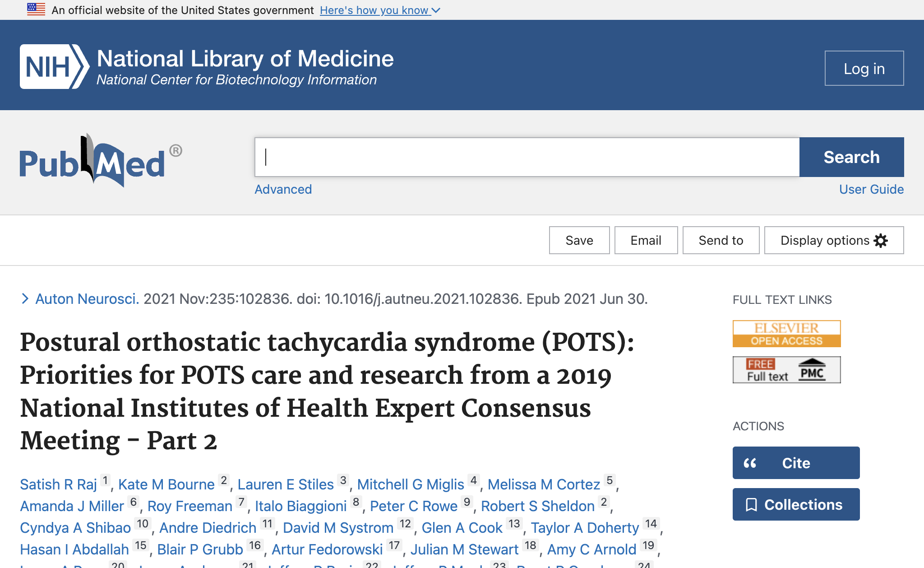Click the doi 10.1016/j.autneu.2021.102836 citation text

tap(409, 298)
